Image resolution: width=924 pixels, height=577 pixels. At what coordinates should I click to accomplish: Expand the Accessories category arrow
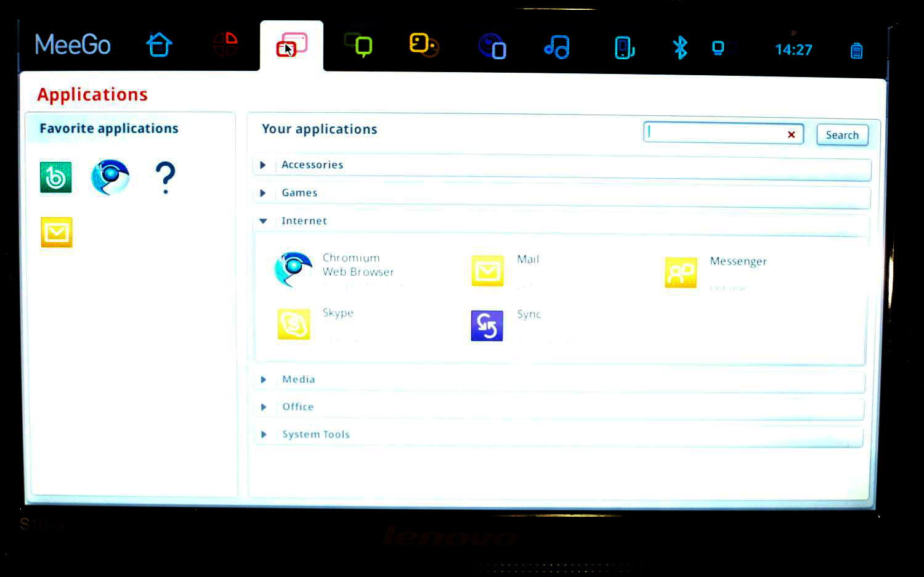coord(263,165)
